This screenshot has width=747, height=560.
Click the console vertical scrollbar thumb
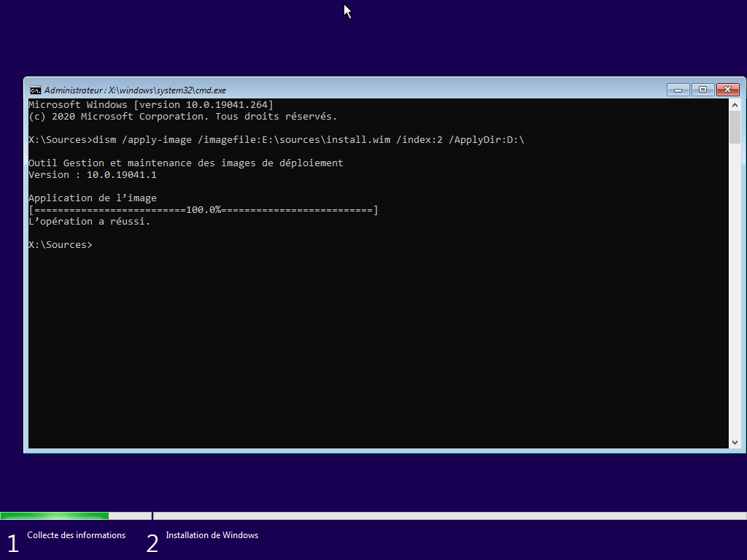[x=735, y=127]
